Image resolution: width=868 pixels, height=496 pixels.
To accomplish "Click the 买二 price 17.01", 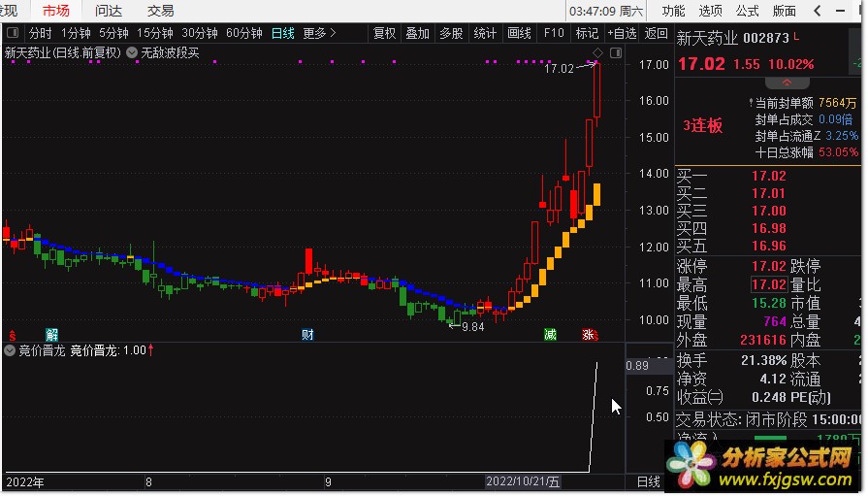I will pyautogui.click(x=768, y=193).
